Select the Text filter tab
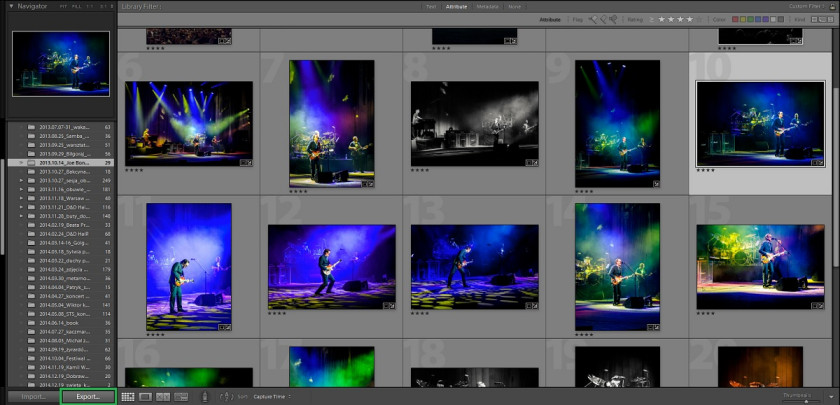Image resolution: width=840 pixels, height=405 pixels. point(431,6)
